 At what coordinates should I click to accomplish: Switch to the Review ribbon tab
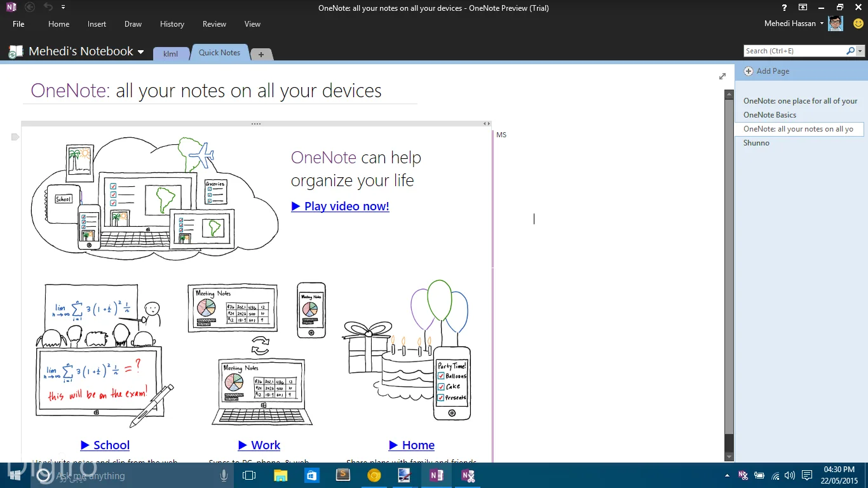pos(214,24)
